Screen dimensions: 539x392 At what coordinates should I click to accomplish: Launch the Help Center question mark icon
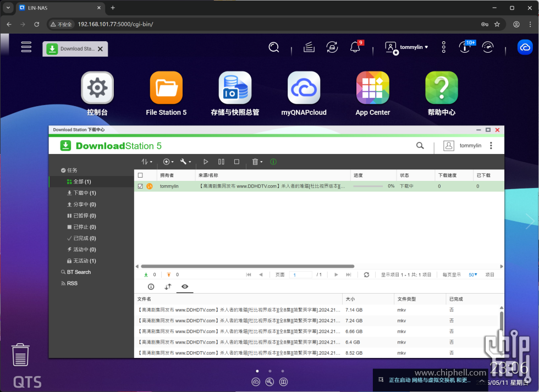coord(441,87)
